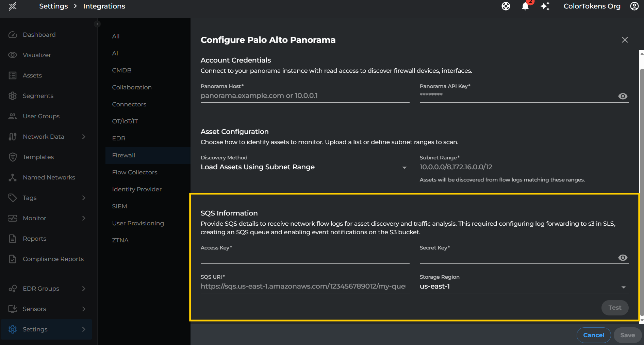This screenshot has height=345, width=644.
Task: Open the notifications bell
Action: (x=525, y=6)
